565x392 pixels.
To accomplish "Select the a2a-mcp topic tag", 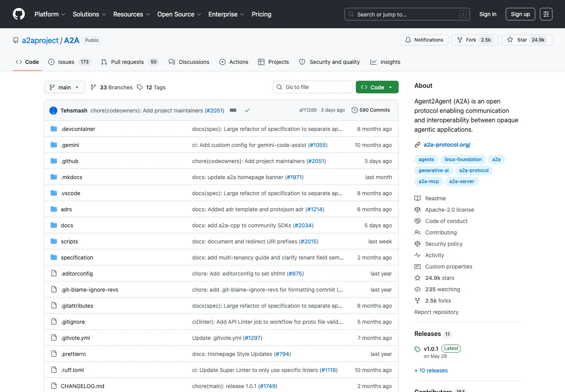I will tap(428, 181).
